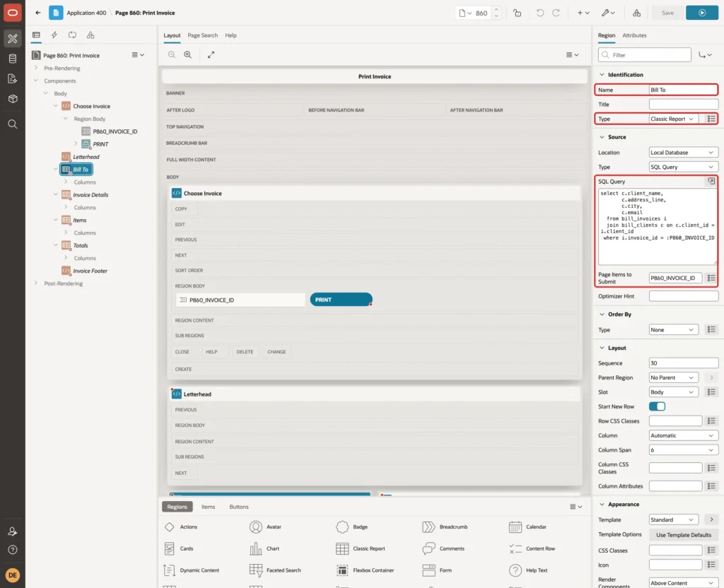Image resolution: width=724 pixels, height=588 pixels.
Task: Go to Template with arrow button
Action: [711, 519]
